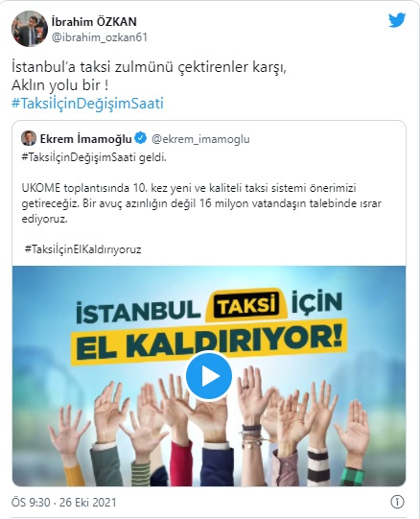This screenshot has height=519, width=420.
Task: Open İbrahim ÖZKAN's profile picture
Action: coord(30,29)
